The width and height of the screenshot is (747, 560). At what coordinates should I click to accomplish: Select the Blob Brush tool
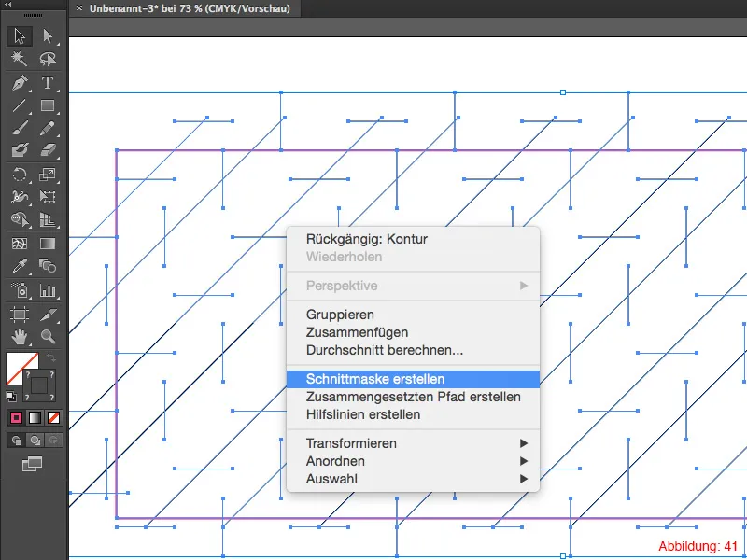click(x=20, y=150)
